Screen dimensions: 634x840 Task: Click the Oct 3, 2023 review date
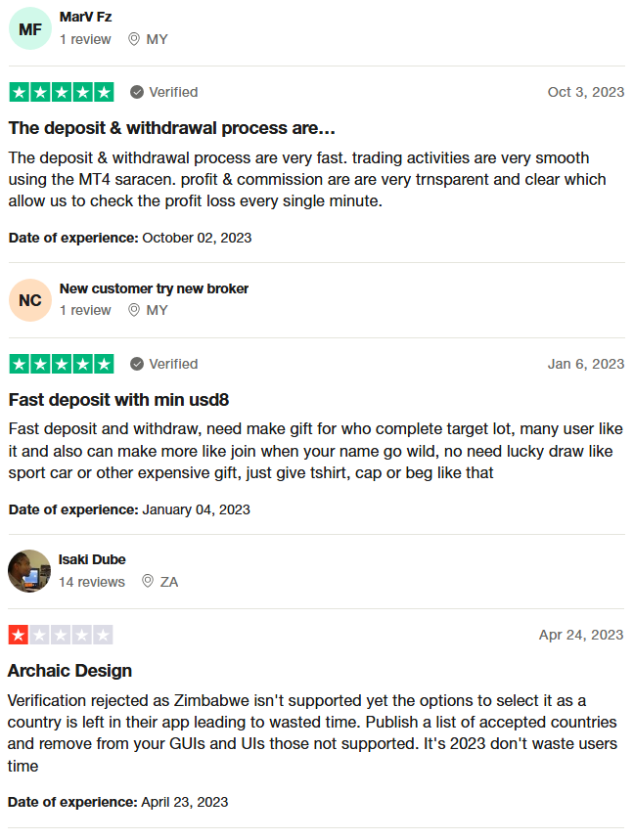click(586, 92)
